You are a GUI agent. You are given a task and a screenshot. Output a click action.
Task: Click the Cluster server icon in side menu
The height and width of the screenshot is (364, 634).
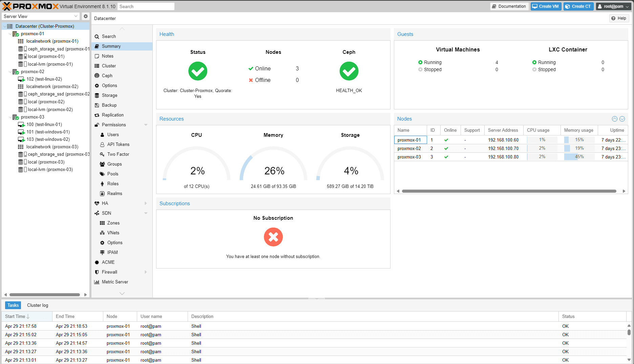tap(97, 66)
